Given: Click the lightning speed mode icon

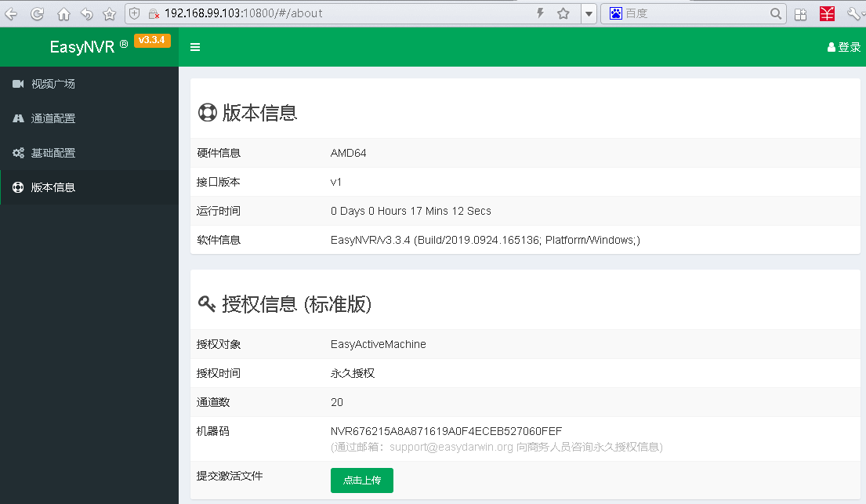Looking at the screenshot, I should (541, 13).
